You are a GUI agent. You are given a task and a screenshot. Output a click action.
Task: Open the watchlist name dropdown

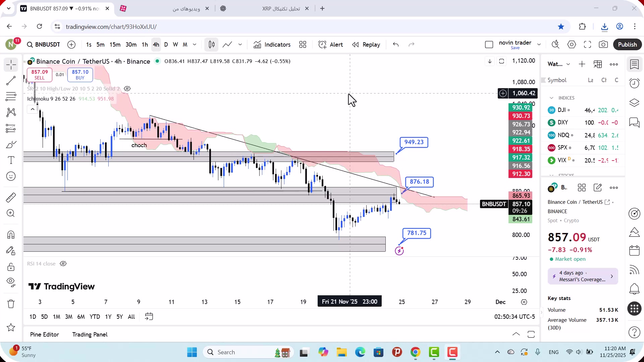tap(559, 64)
